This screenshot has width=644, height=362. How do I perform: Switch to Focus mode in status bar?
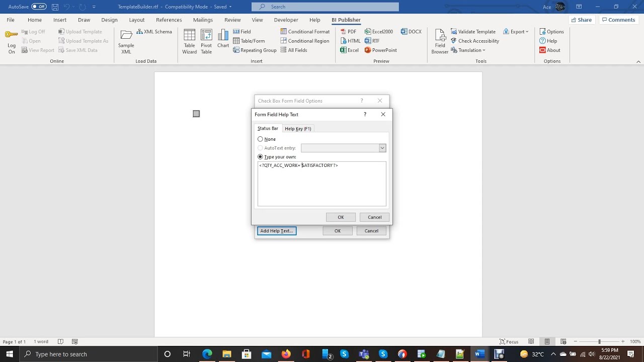[509, 342]
